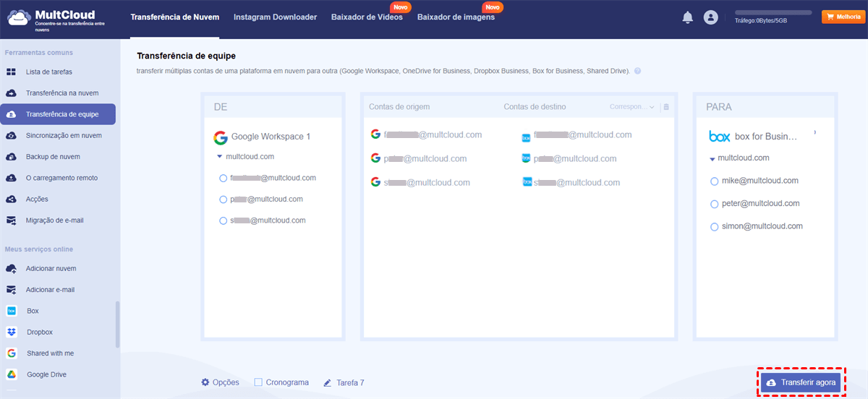
Task: Select s...@multcloud.com radio in DE panel
Action: click(223, 221)
